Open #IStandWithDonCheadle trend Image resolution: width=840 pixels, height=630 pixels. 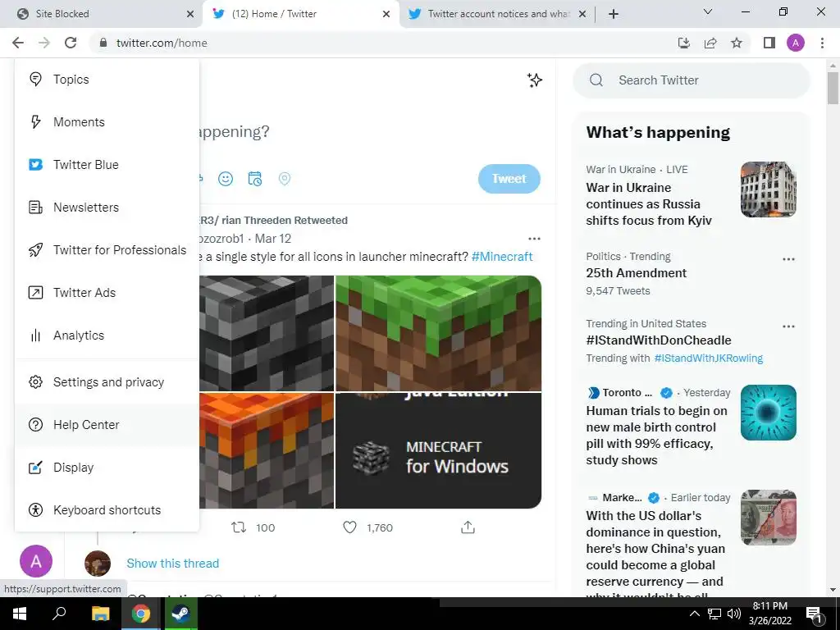659,340
